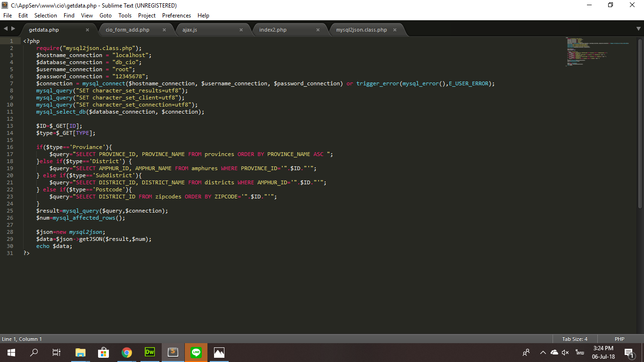Screen dimensions: 644x362
Task: Open Google Chrome from taskbar
Action: (127, 353)
